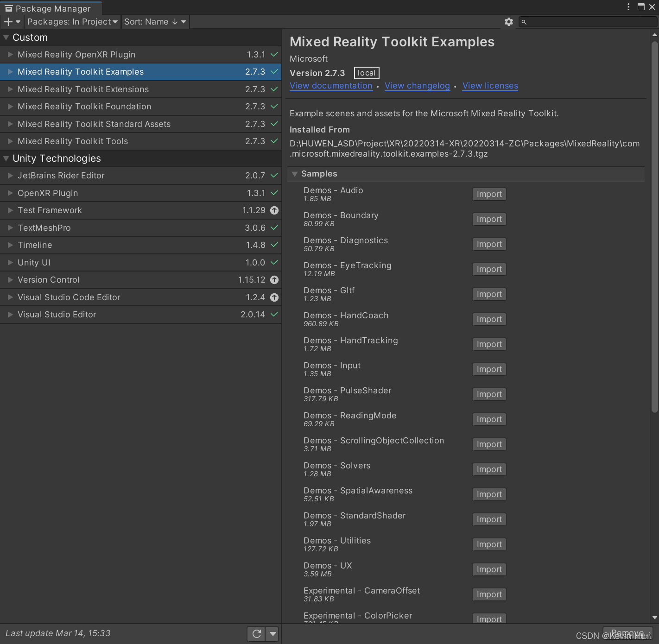
Task: Import the Demos - Audio sample
Action: [489, 194]
